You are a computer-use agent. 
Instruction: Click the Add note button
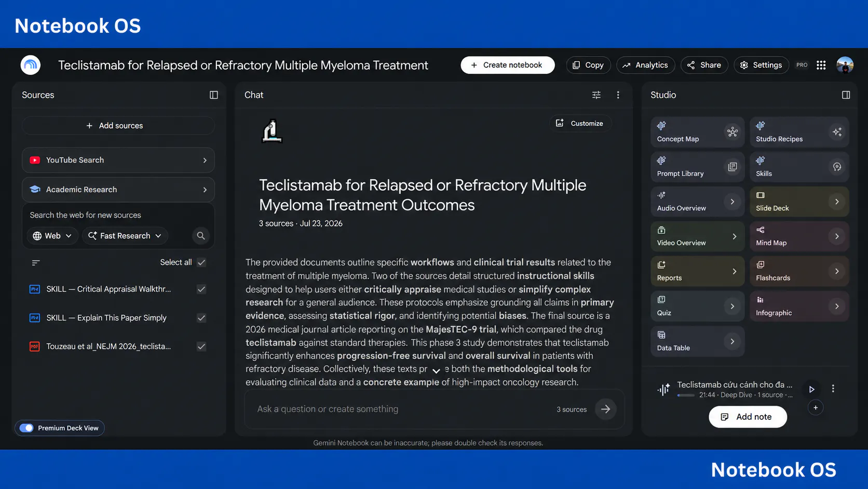[748, 417]
